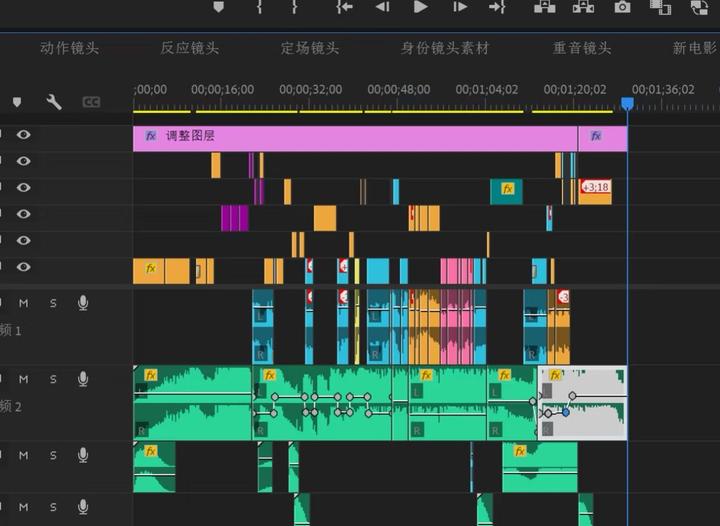Step forward one frame

coord(460,7)
